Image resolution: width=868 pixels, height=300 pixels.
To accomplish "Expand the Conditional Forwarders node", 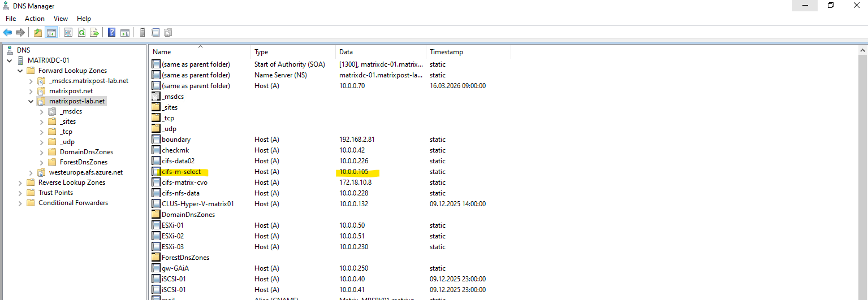I will tap(21, 203).
